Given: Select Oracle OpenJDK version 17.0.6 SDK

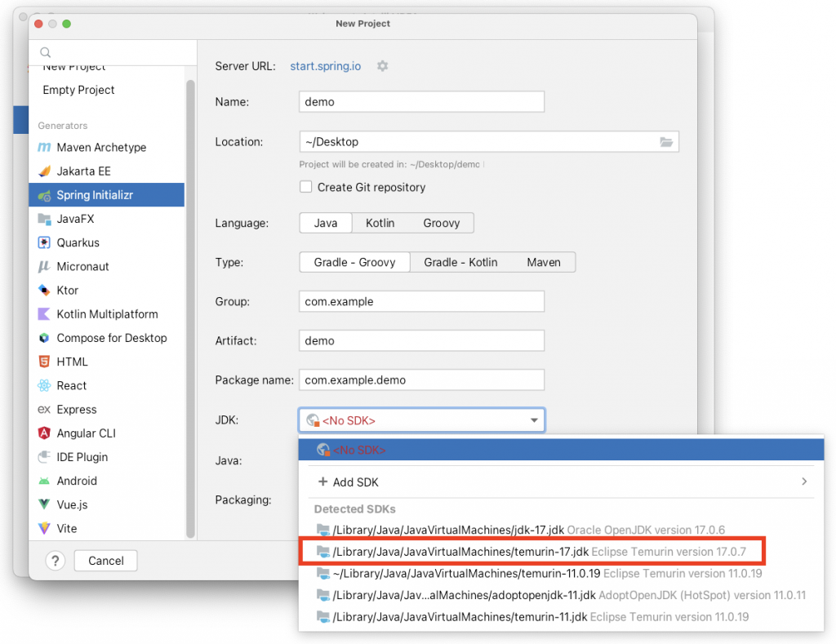Looking at the screenshot, I should point(561,530).
